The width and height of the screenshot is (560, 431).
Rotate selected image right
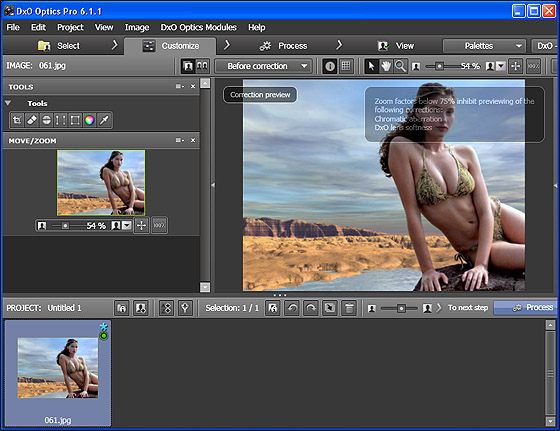click(x=311, y=308)
